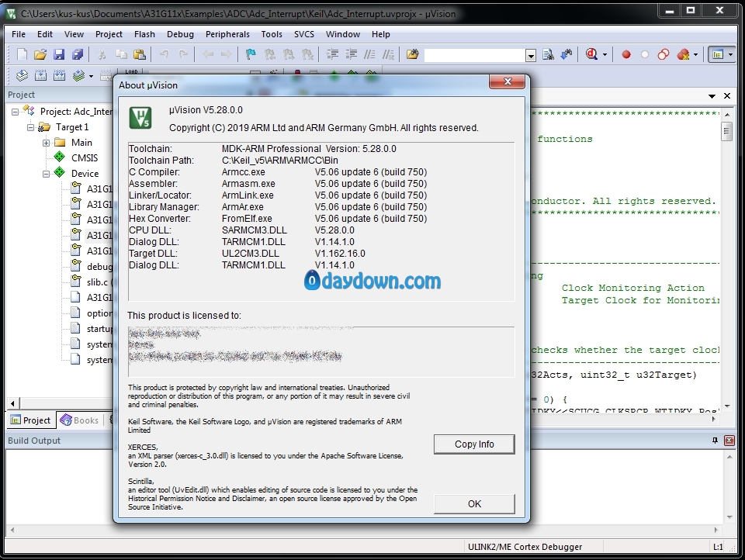Comment selection with the // icon
This screenshot has height=560, width=745.
(x=369, y=54)
